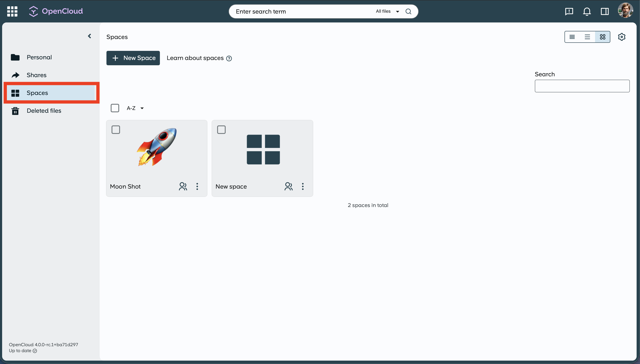Image resolution: width=640 pixels, height=364 pixels.
Task: Collapse the left navigation sidebar
Action: point(89,36)
